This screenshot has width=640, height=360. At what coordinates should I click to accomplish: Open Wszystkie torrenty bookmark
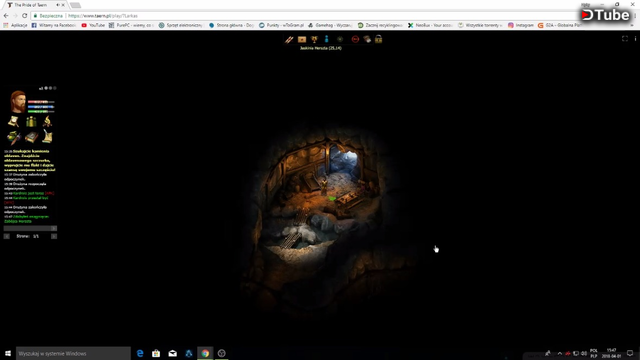(x=480, y=25)
